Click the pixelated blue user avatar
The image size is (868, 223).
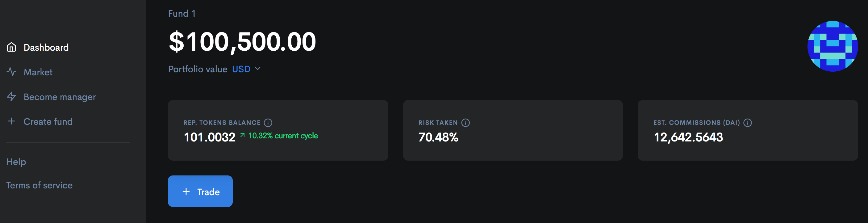click(x=832, y=46)
